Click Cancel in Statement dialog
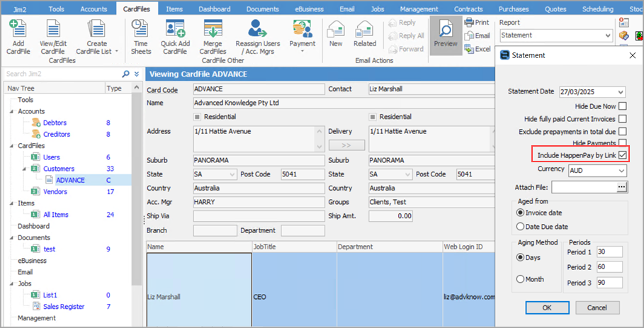Image resolution: width=644 pixels, height=328 pixels. pos(597,308)
